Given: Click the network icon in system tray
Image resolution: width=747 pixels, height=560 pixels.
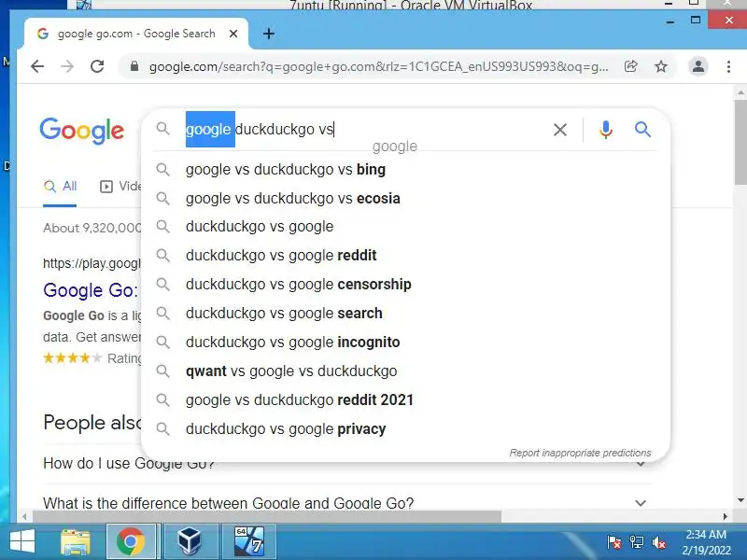Looking at the screenshot, I should click(x=637, y=542).
